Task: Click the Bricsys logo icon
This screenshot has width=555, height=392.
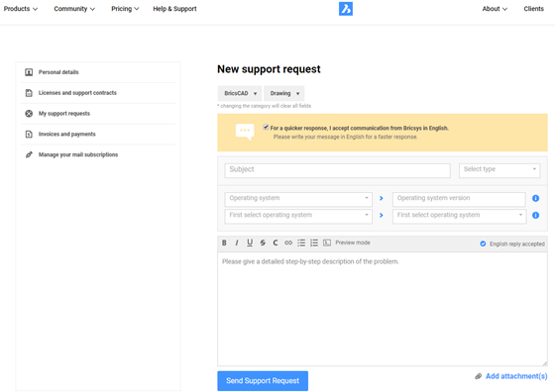Action: (x=346, y=9)
